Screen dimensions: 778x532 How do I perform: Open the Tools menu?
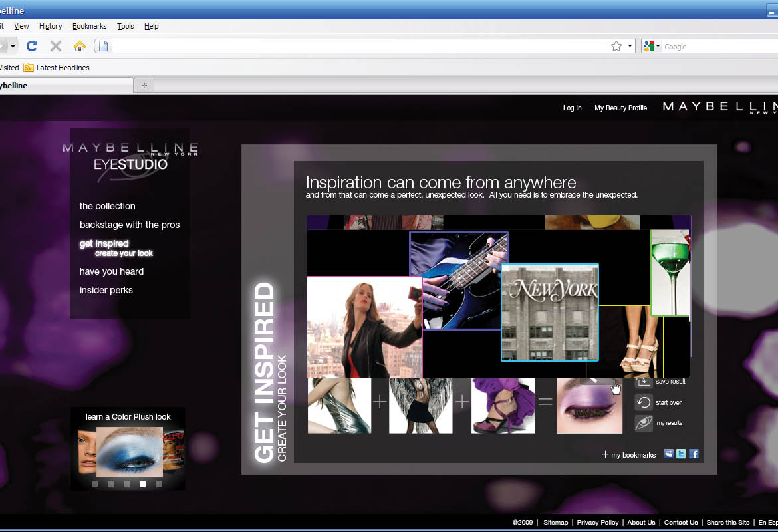pos(125,26)
